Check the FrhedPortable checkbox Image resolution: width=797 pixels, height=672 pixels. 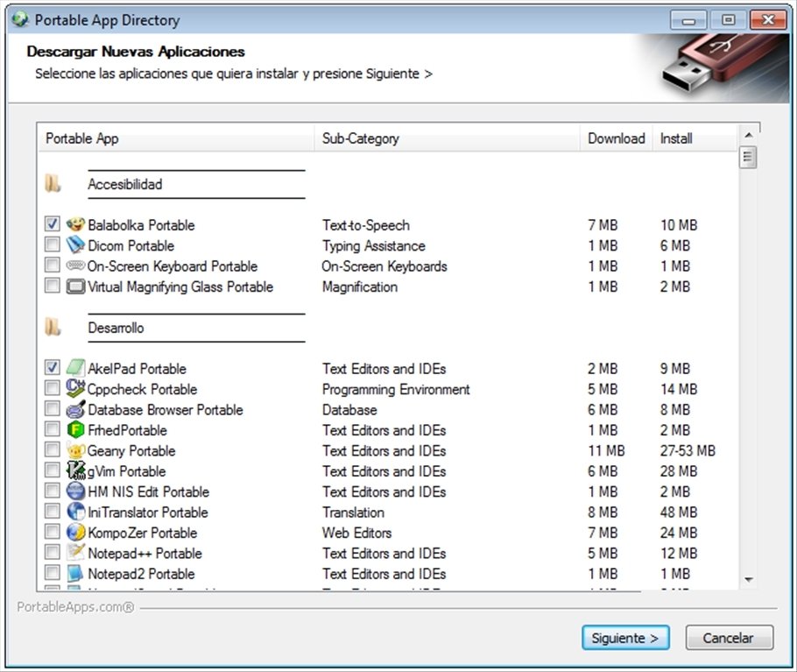(52, 429)
